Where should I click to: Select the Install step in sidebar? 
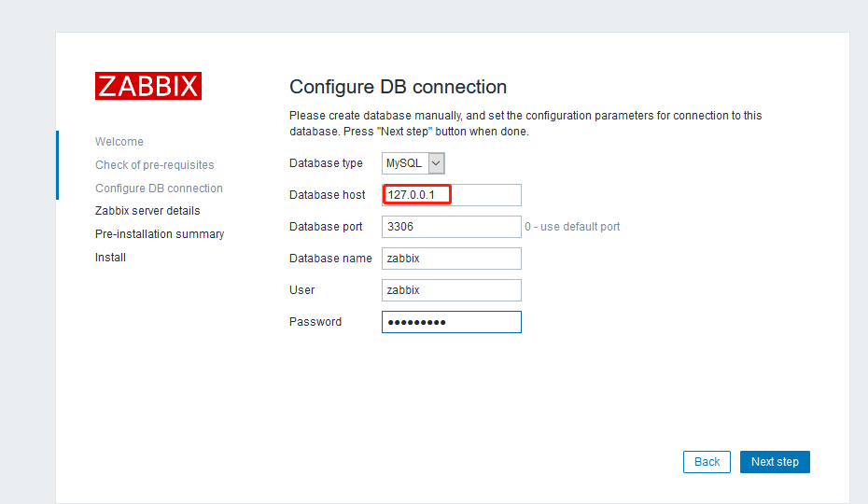(x=110, y=258)
